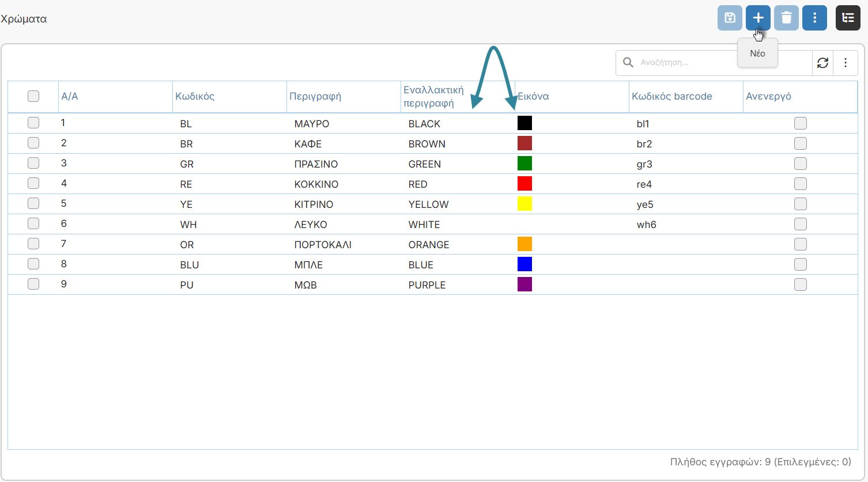Image resolution: width=868 pixels, height=482 pixels.
Task: Toggle Ανενεργό checkbox for BROWN row
Action: pos(801,143)
